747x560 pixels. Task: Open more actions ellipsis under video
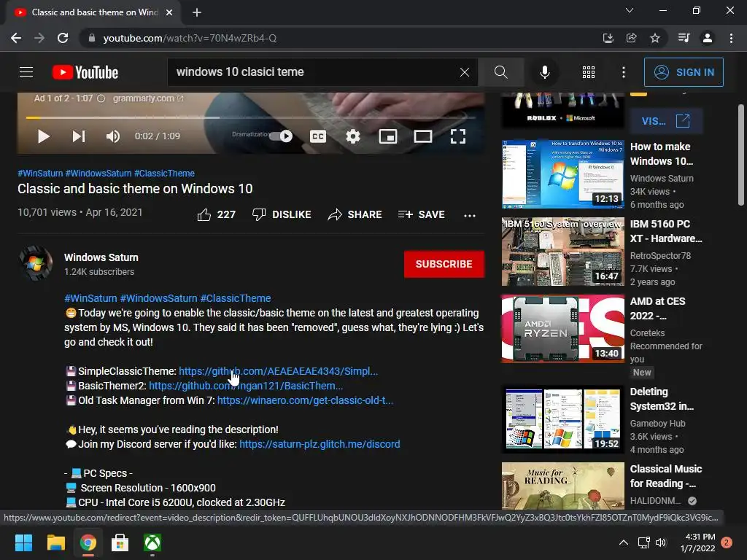click(x=470, y=215)
